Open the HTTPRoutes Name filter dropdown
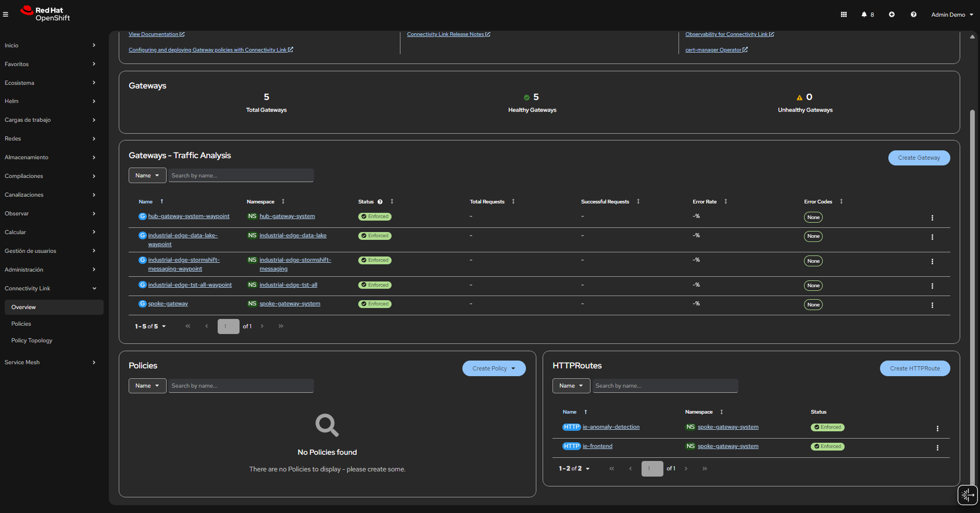This screenshot has height=513, width=980. 571,386
